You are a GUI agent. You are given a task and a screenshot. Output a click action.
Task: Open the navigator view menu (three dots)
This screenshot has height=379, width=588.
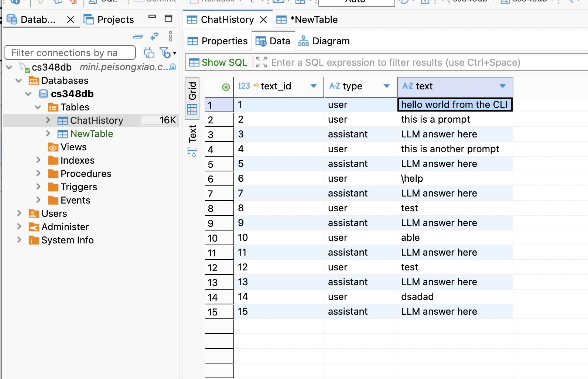point(170,36)
